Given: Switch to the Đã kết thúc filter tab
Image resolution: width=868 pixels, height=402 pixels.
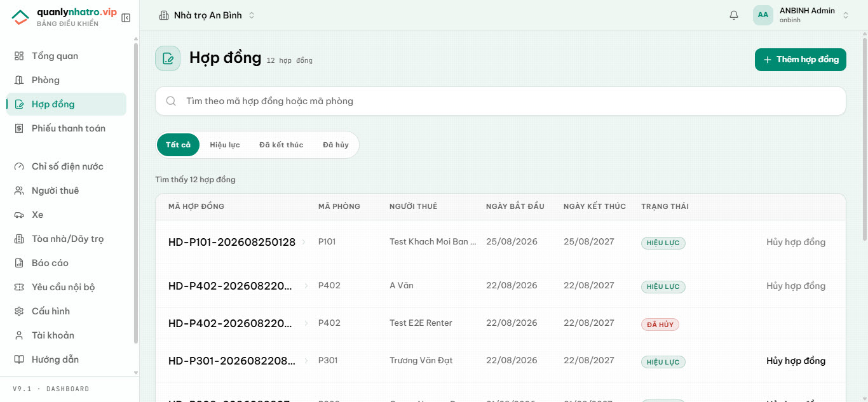Looking at the screenshot, I should 281,145.
